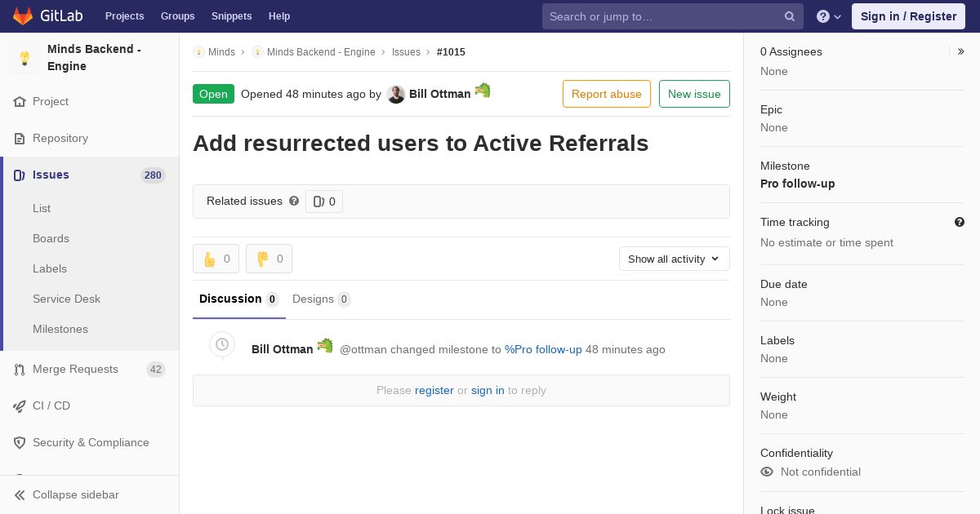Click the CI / CD rocket icon
Viewport: 980px width, 514px height.
pos(20,406)
